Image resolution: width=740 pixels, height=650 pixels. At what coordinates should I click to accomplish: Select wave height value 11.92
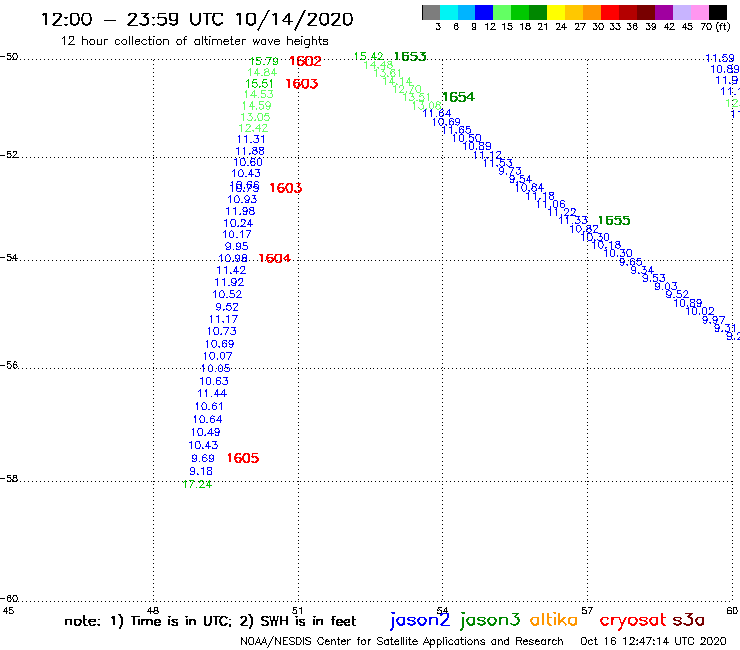point(229,282)
